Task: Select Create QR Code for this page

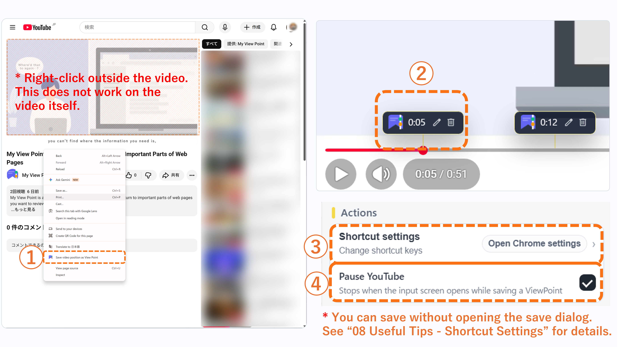Action: point(85,236)
